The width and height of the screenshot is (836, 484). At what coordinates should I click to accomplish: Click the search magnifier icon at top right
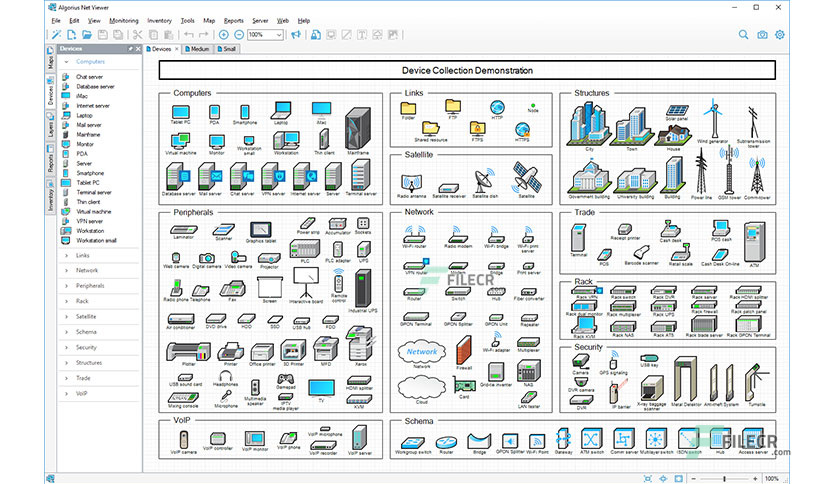tap(743, 35)
